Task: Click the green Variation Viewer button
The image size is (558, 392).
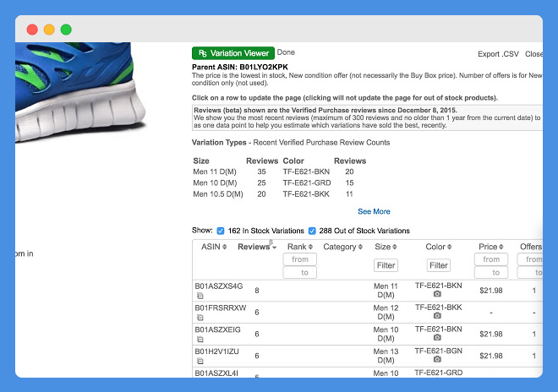Action: click(x=233, y=53)
